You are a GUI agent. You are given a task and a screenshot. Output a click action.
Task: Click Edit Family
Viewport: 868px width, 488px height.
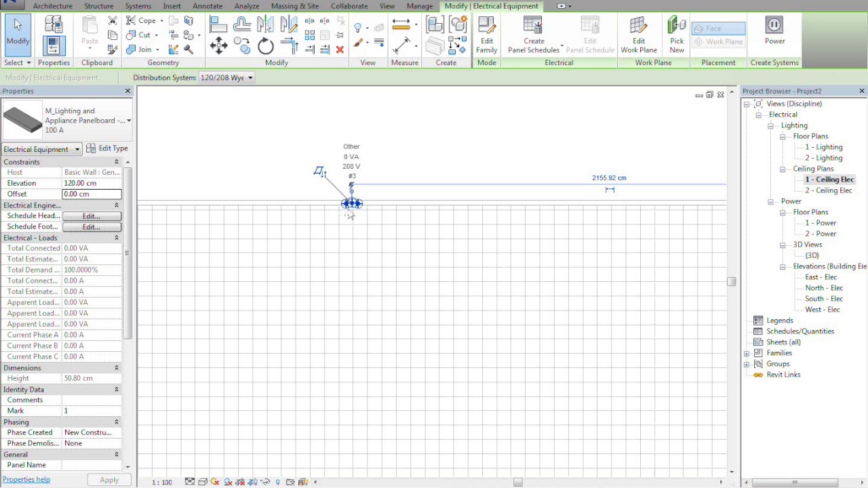[486, 35]
